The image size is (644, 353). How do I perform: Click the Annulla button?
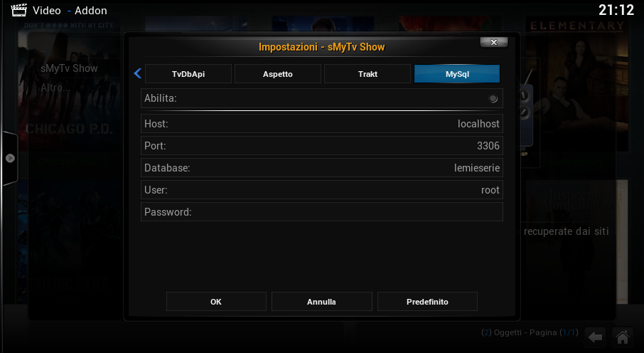[x=321, y=302]
